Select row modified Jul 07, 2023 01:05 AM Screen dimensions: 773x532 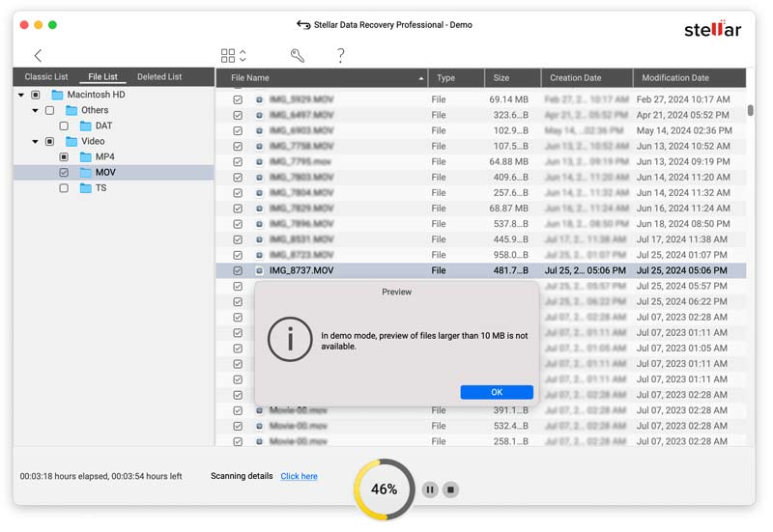coord(480,349)
